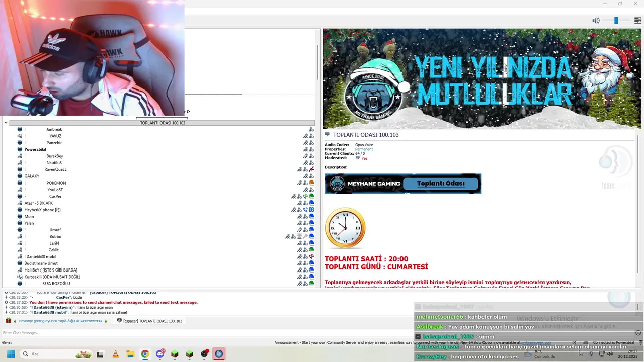Select user Dante6638 mobil
644x362 pixels.
(40, 256)
